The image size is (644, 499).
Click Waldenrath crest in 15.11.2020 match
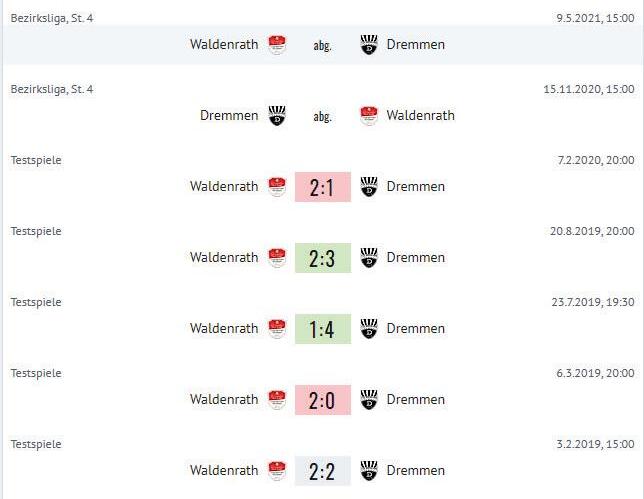pyautogui.click(x=369, y=116)
